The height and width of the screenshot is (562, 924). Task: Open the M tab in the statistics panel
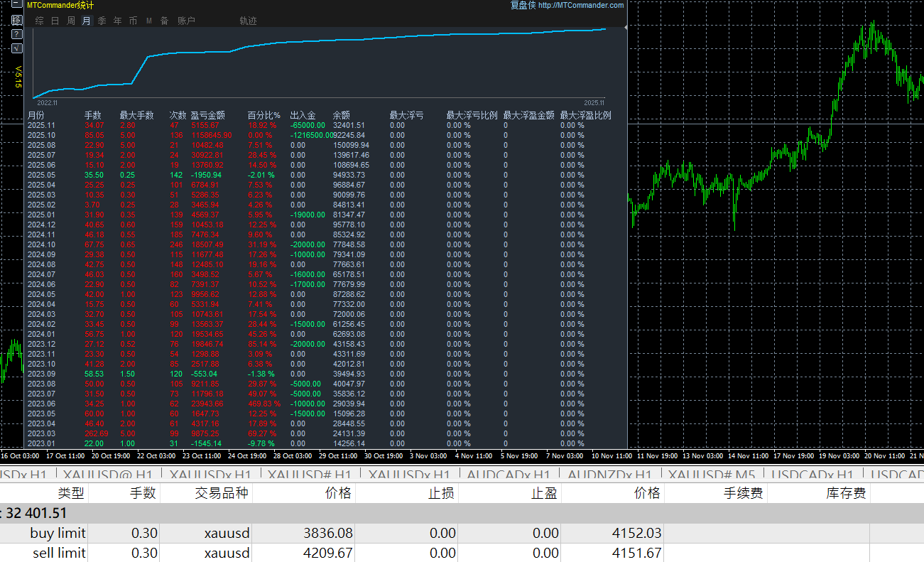click(149, 21)
